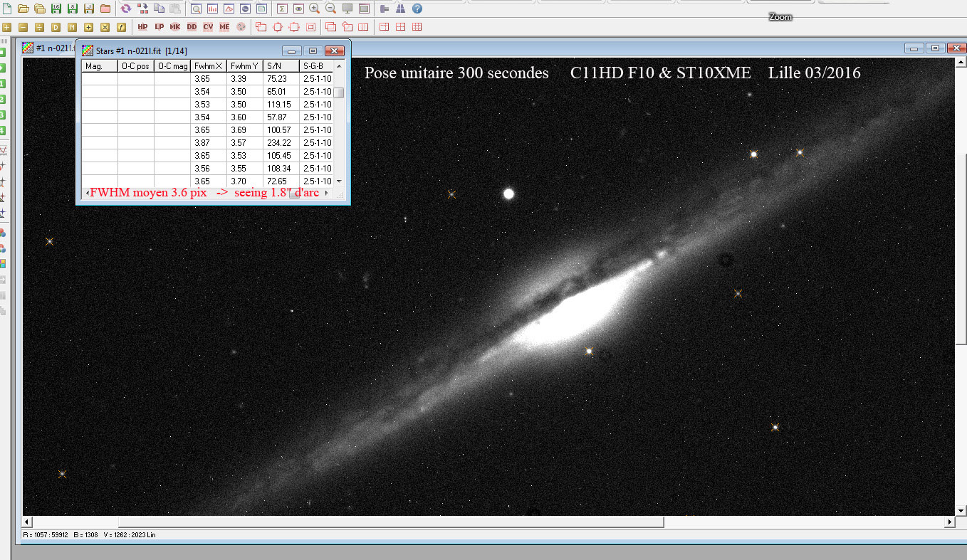The height and width of the screenshot is (560, 967).
Task: Click the down arrow of main image vertical scrollbar
Action: point(961,510)
